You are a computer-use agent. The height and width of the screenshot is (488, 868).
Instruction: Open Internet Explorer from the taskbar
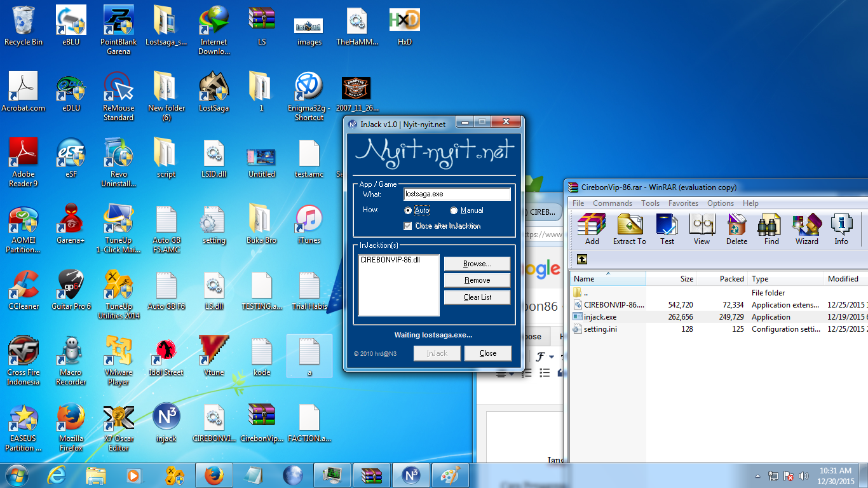pyautogui.click(x=58, y=475)
